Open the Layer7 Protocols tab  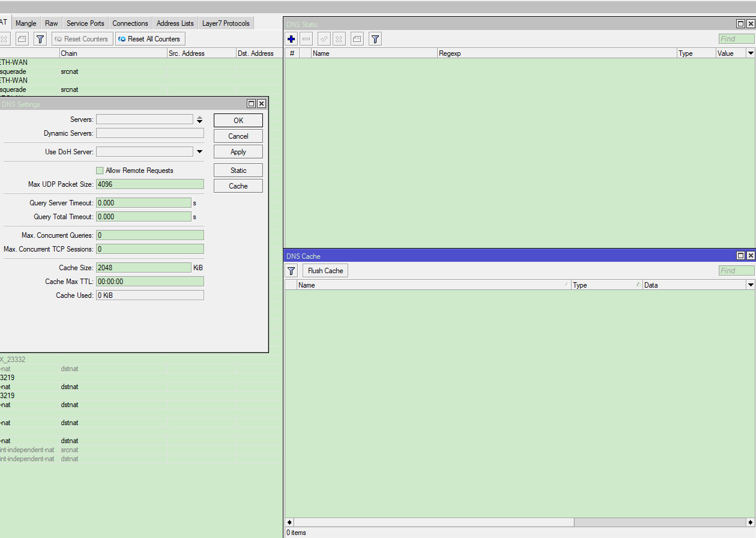point(226,23)
